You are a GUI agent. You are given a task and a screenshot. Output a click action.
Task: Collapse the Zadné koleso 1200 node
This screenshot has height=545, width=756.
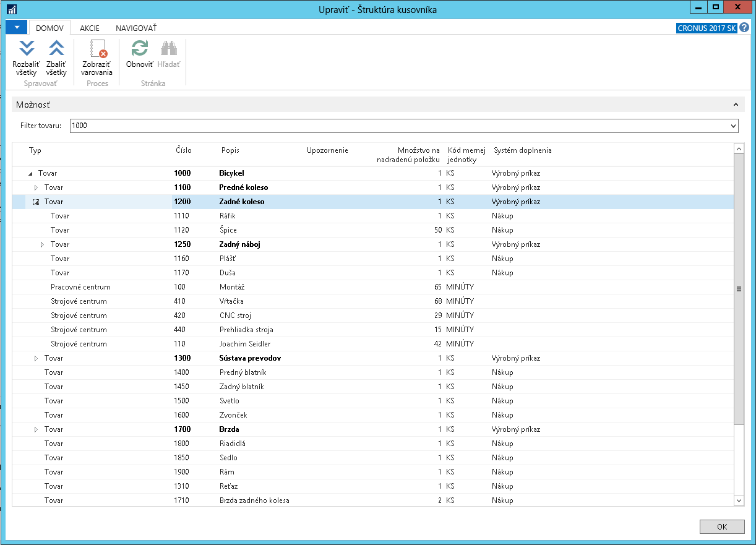click(x=36, y=202)
